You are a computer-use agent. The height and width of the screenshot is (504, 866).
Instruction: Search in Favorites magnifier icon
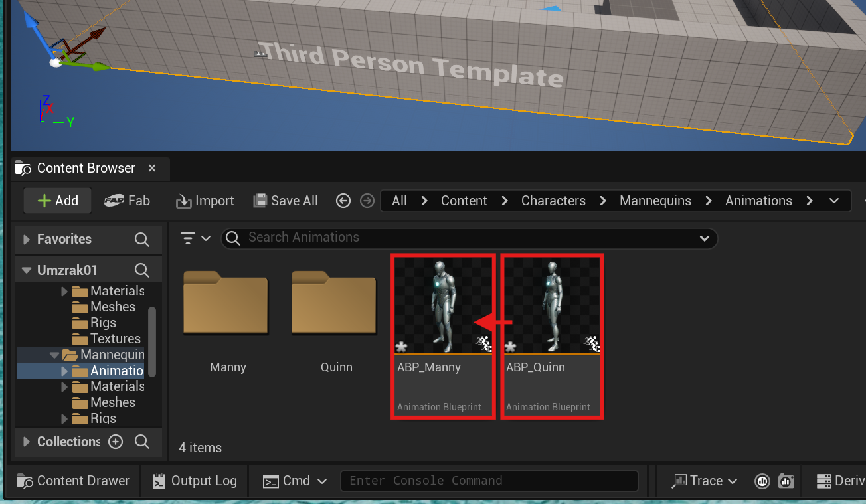click(142, 239)
